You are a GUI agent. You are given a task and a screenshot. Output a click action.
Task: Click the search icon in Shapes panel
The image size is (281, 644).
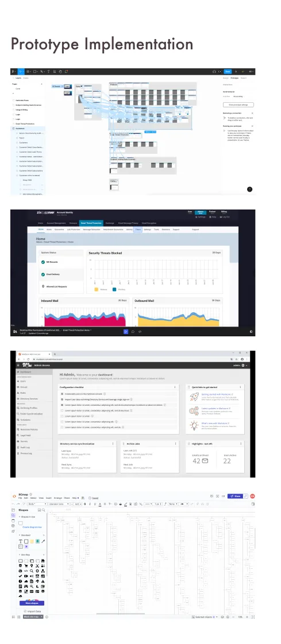click(43, 510)
